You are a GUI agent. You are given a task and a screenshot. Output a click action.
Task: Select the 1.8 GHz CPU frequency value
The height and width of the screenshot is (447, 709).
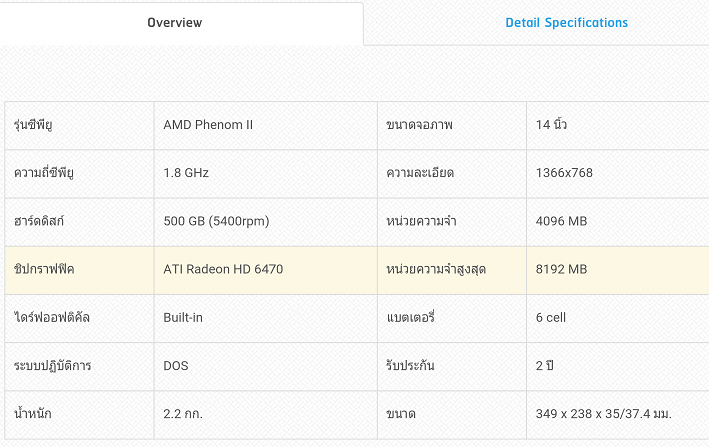point(186,173)
